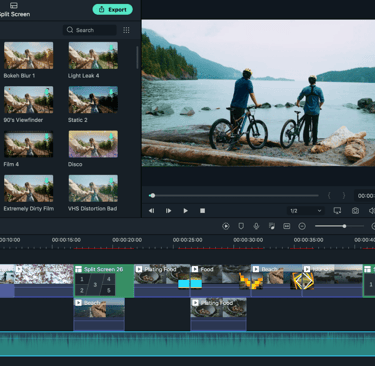The width and height of the screenshot is (375, 366).
Task: Select the Film 4 effect thumbnail
Action: [28, 144]
